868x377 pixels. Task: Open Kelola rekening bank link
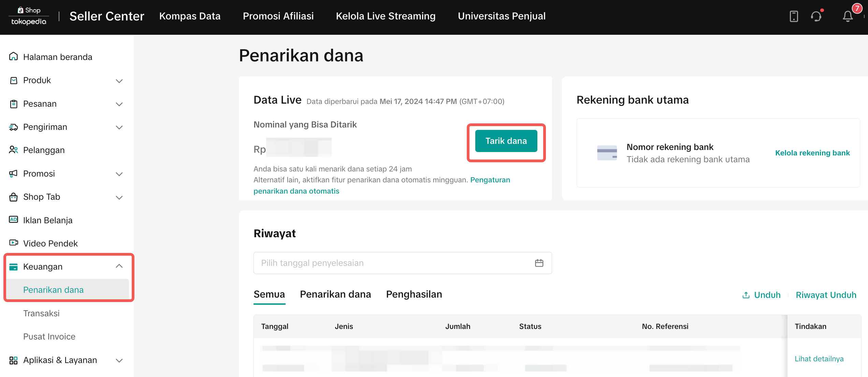tap(812, 153)
